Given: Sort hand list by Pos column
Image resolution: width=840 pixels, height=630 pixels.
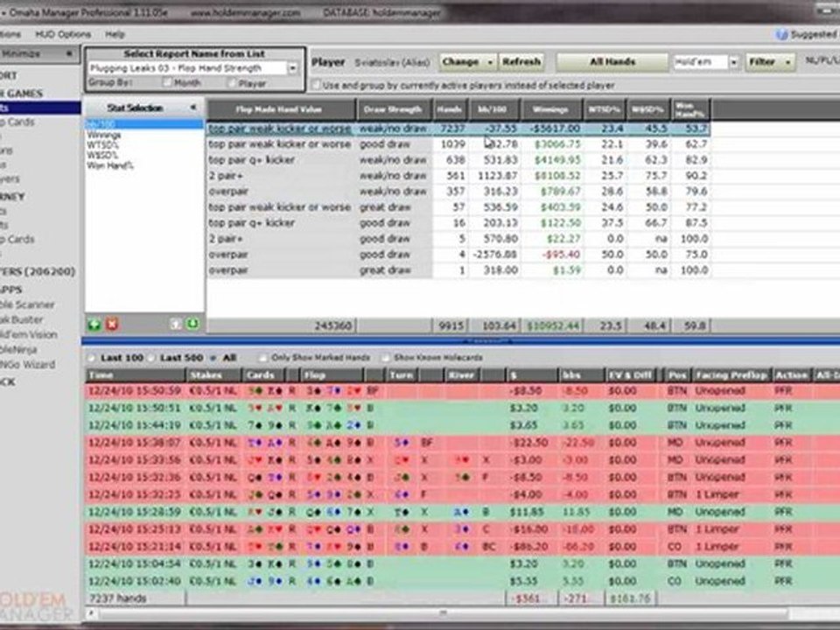Looking at the screenshot, I should coord(677,375).
